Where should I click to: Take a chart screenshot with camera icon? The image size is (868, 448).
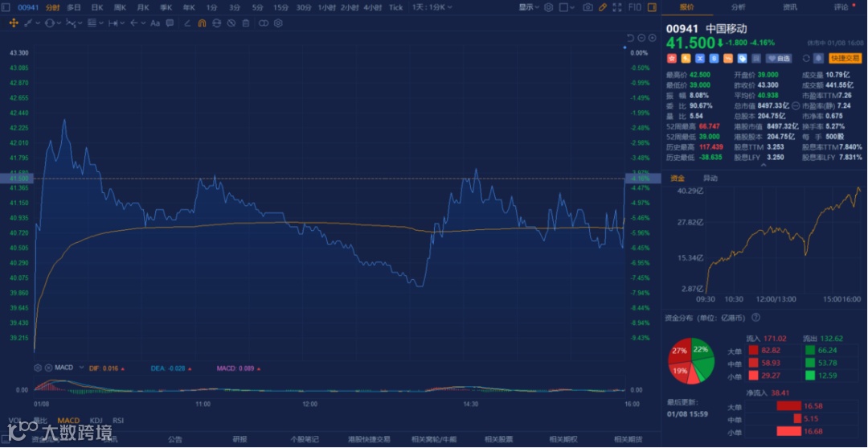588,7
